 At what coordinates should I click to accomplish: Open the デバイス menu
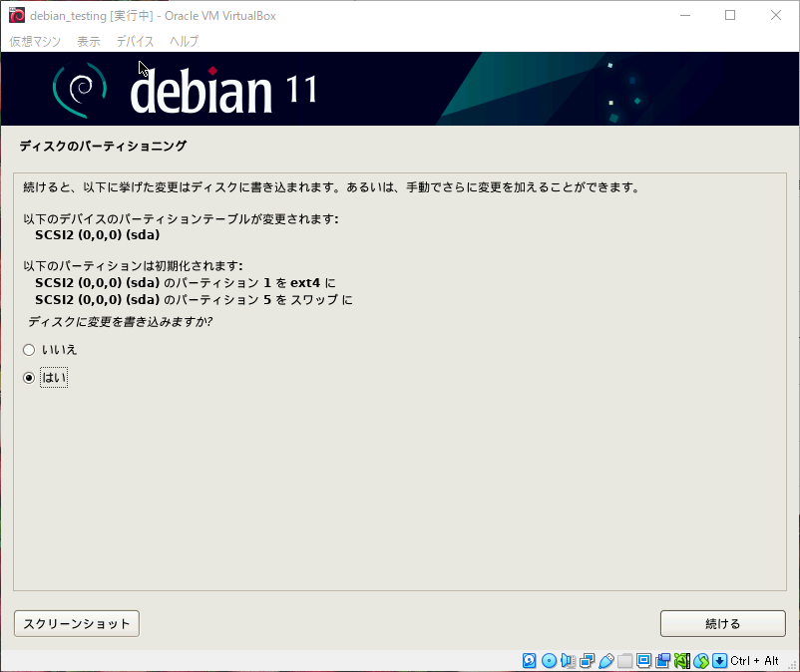(136, 41)
